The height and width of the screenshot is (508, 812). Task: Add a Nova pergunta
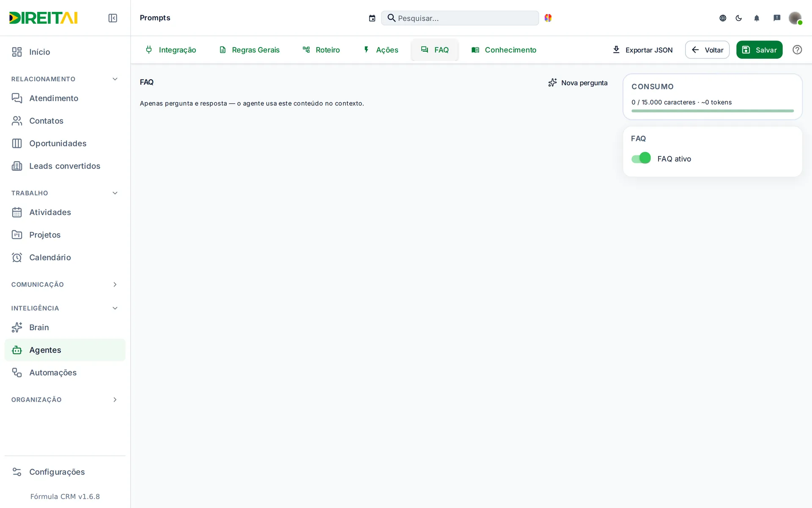click(x=578, y=83)
